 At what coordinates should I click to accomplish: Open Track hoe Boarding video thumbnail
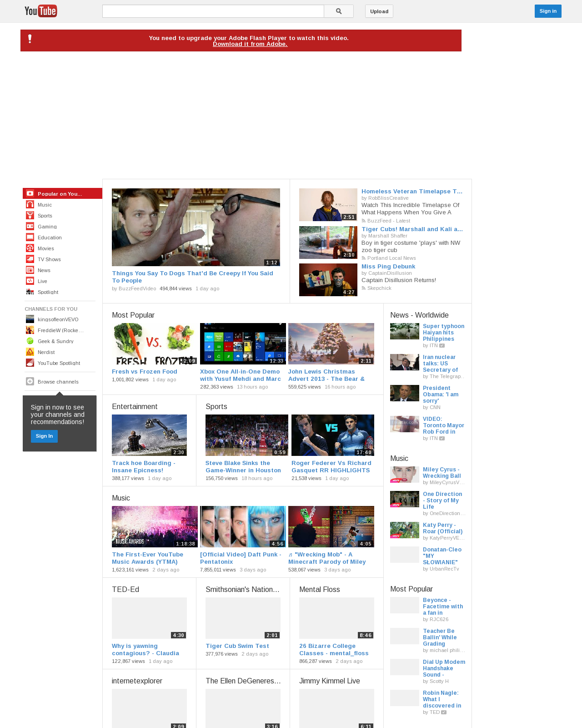click(x=149, y=435)
